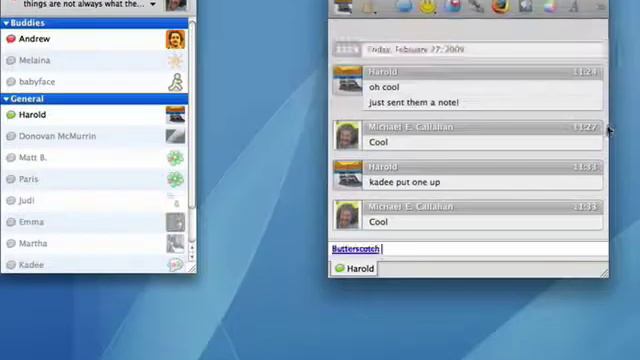This screenshot has width=640, height=360.
Task: Select Matt B. in the buddy list
Action: (94, 158)
